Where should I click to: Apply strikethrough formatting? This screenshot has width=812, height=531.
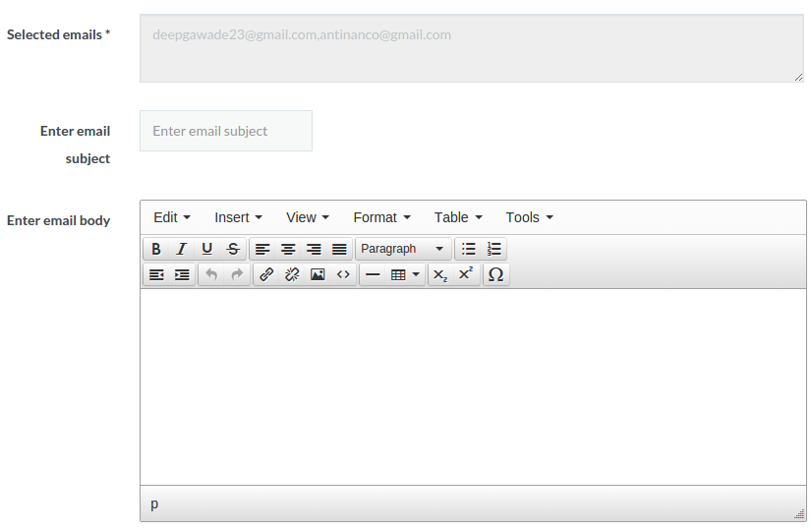pyautogui.click(x=233, y=249)
